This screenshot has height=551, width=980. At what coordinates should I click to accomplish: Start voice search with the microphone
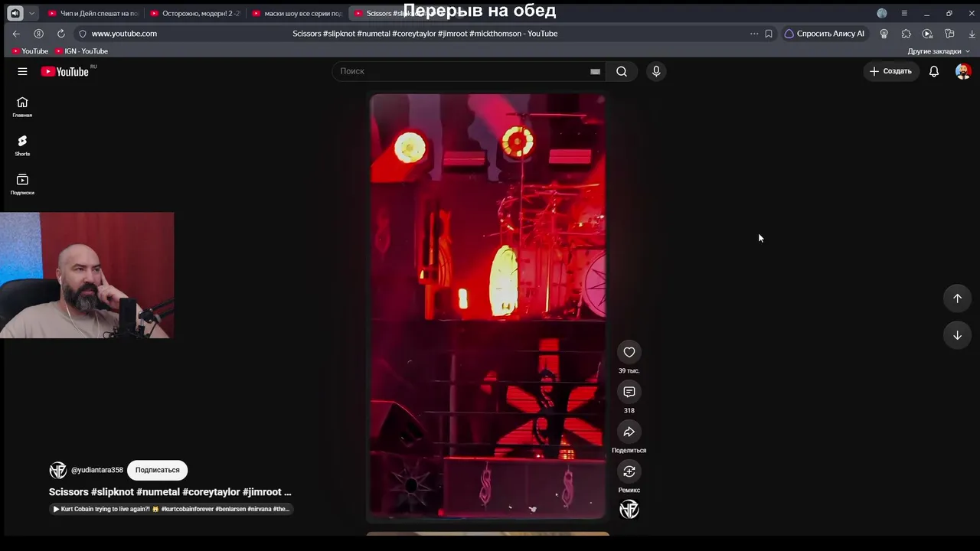[x=656, y=71]
